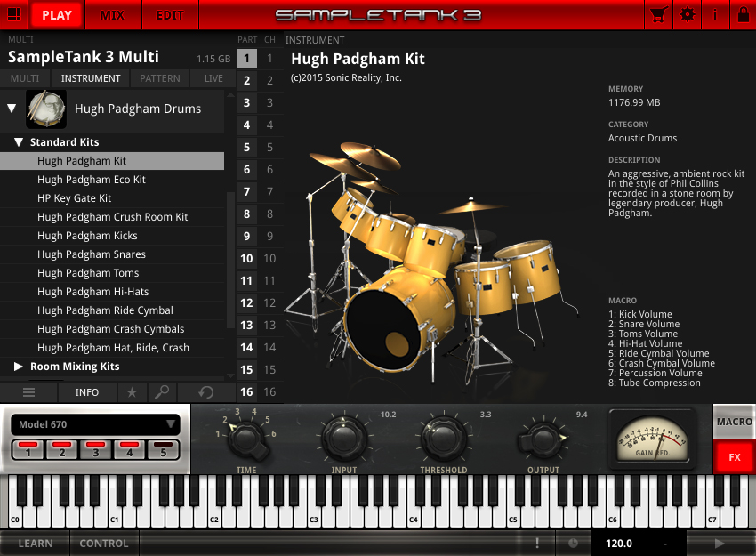The image size is (756, 556).
Task: Open the grid menu icon
Action: click(14, 14)
